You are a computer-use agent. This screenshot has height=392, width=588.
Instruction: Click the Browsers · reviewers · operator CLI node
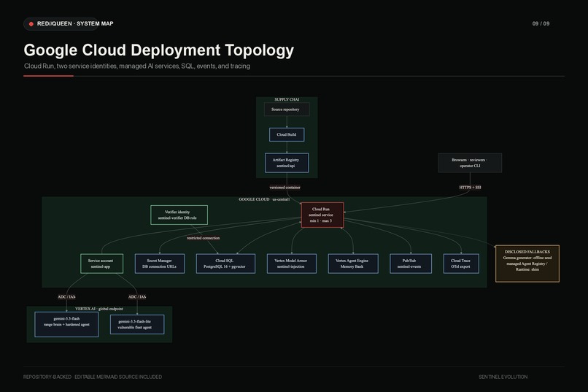click(470, 163)
